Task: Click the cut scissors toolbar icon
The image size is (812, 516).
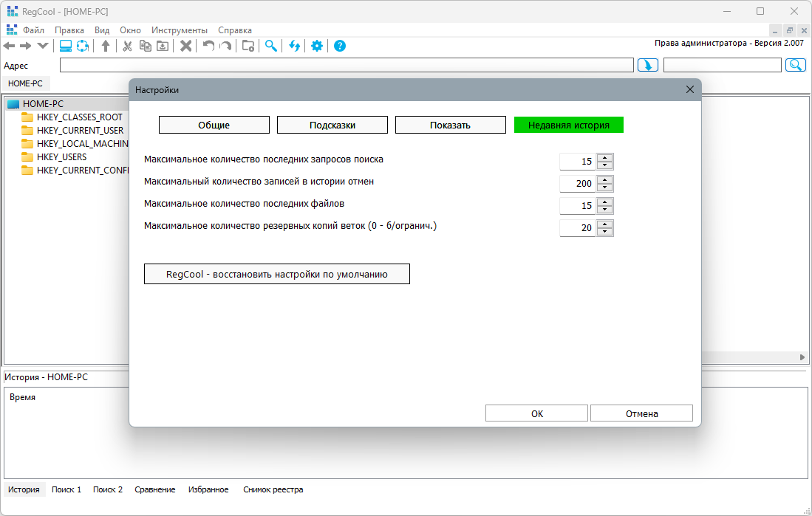Action: 127,46
